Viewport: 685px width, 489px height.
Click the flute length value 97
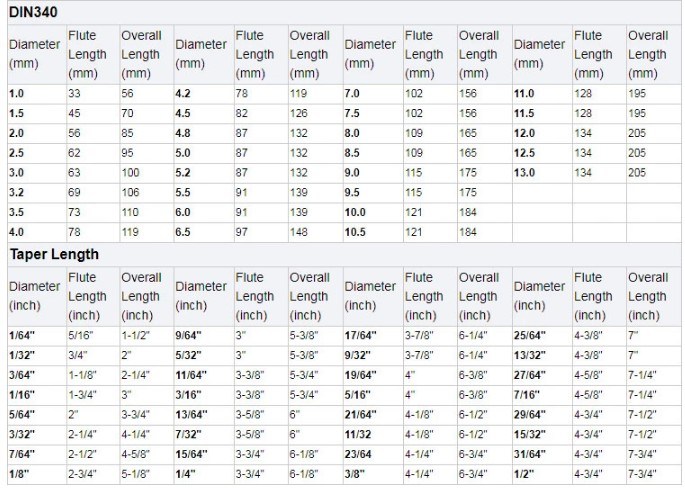pyautogui.click(x=242, y=232)
